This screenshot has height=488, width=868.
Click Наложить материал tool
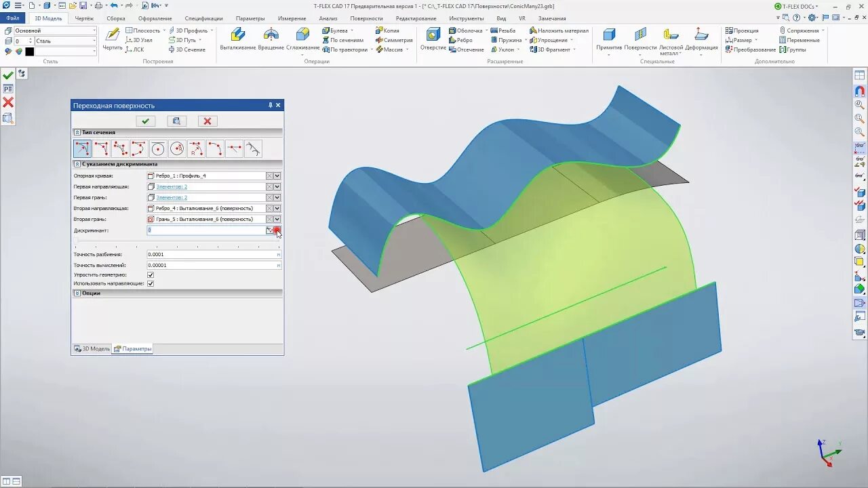click(559, 30)
